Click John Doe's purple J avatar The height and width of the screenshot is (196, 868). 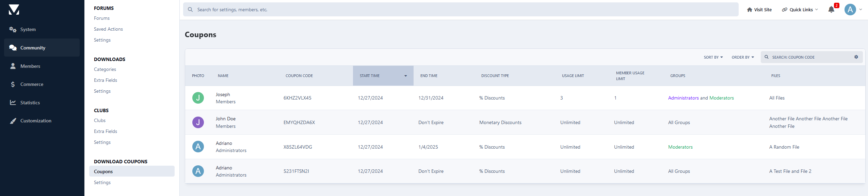[x=198, y=122]
